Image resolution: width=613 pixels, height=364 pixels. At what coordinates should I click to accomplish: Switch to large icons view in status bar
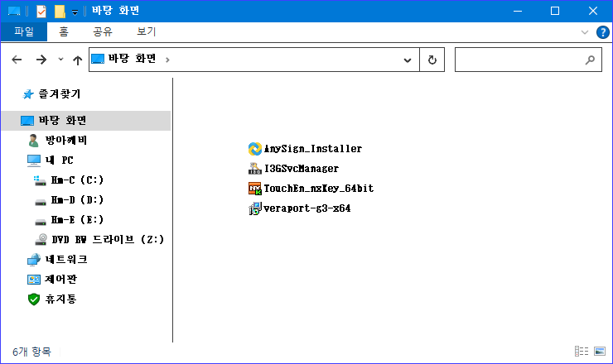(599, 352)
